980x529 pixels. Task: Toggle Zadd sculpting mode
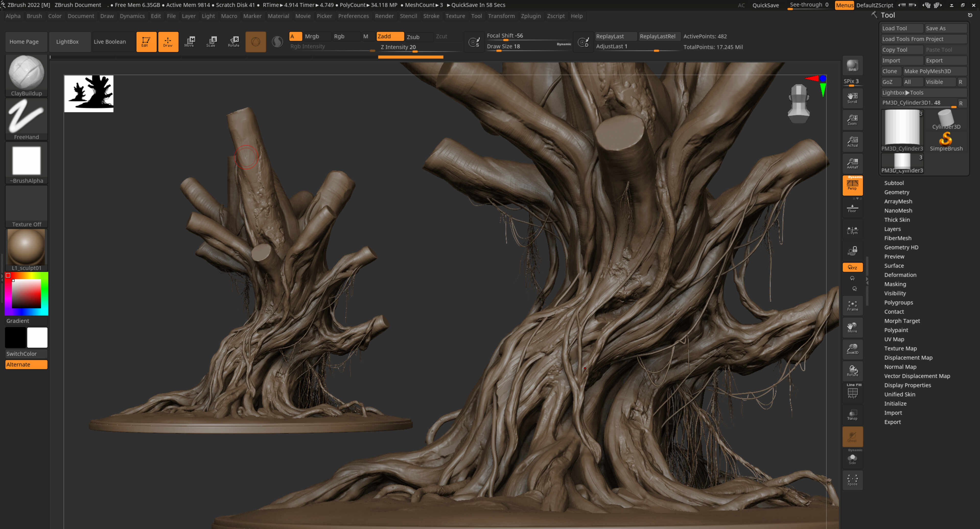click(x=389, y=36)
